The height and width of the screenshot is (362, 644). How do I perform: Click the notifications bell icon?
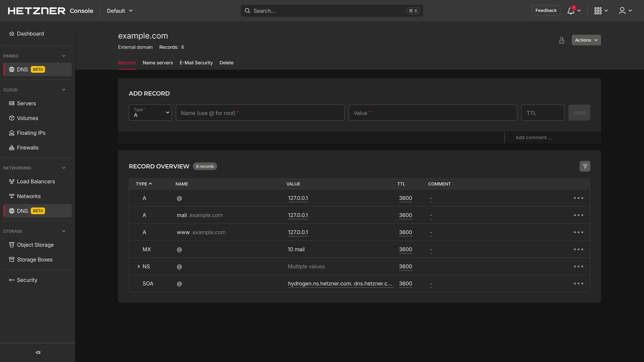pyautogui.click(x=571, y=11)
